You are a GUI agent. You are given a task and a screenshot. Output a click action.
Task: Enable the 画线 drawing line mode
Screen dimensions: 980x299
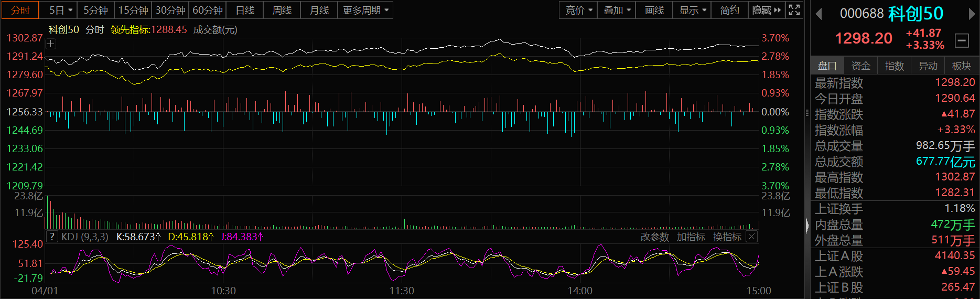(654, 10)
